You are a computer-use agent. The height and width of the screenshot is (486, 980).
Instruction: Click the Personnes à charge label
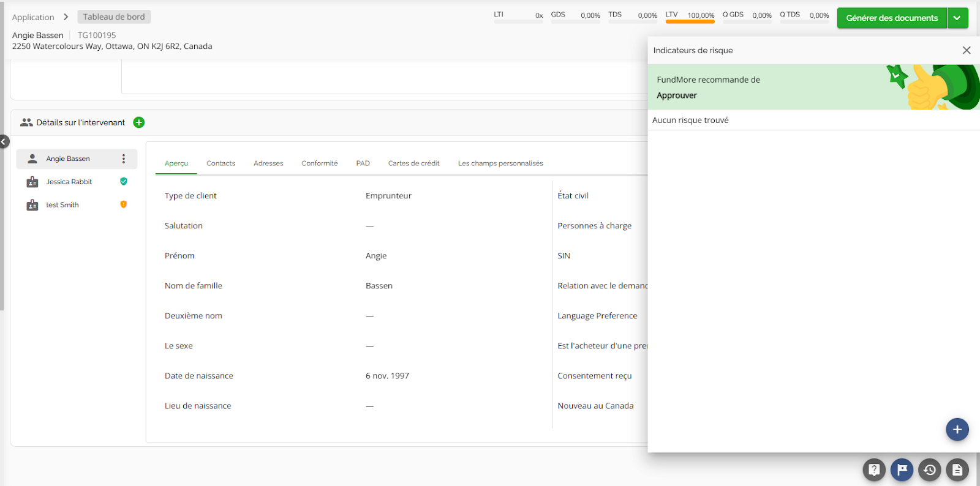pyautogui.click(x=594, y=226)
